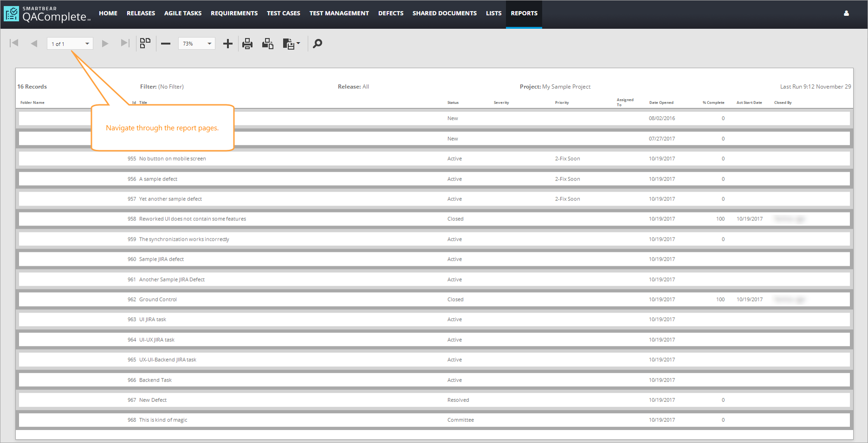Screen dimensions: 868x443
Task: Toggle multi-page view mode
Action: coord(145,43)
